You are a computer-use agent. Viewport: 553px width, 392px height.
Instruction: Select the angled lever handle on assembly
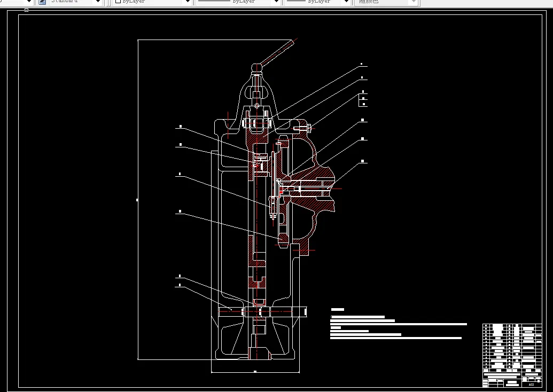pos(277,53)
